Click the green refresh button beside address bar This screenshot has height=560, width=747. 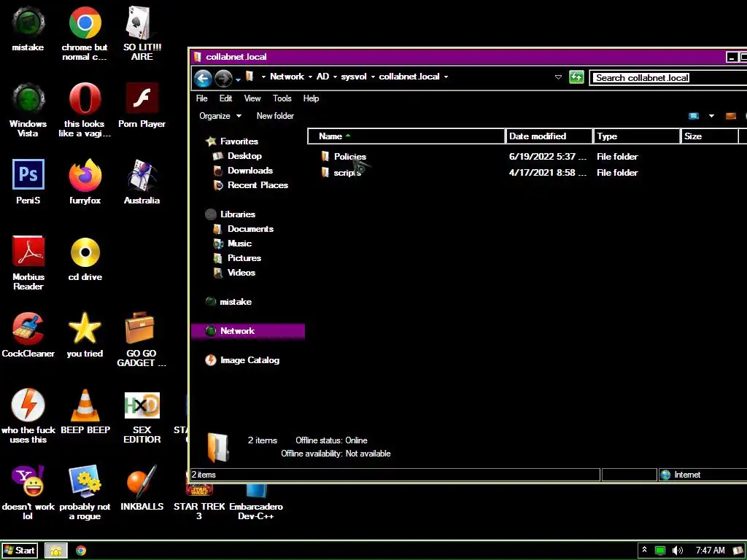(x=576, y=77)
